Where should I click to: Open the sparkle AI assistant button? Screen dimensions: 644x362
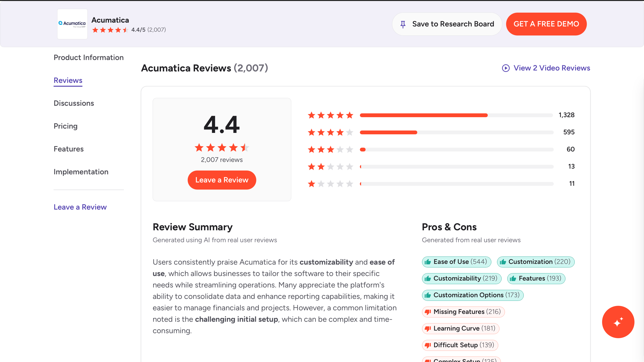[618, 322]
